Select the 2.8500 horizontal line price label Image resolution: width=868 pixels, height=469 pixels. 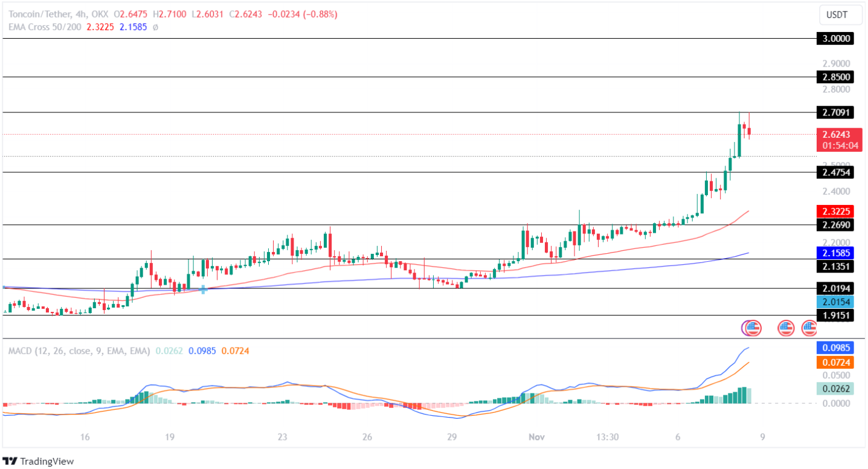pyautogui.click(x=835, y=77)
